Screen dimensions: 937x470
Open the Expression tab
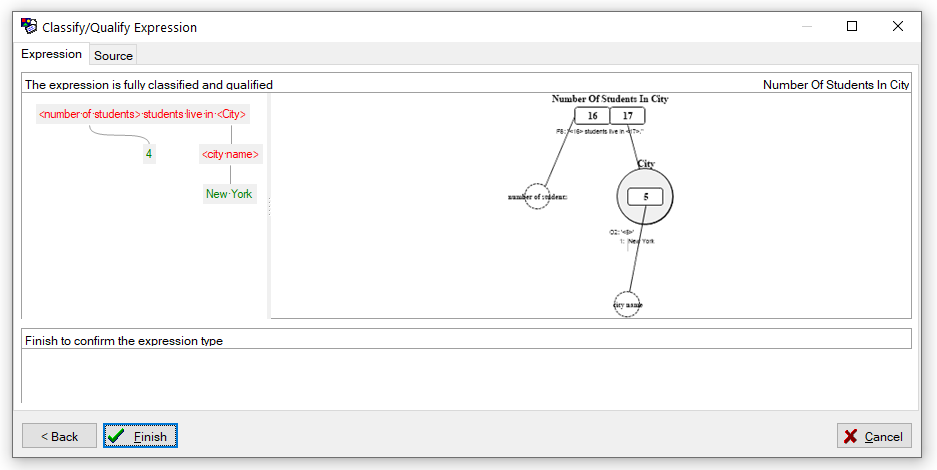pos(51,54)
